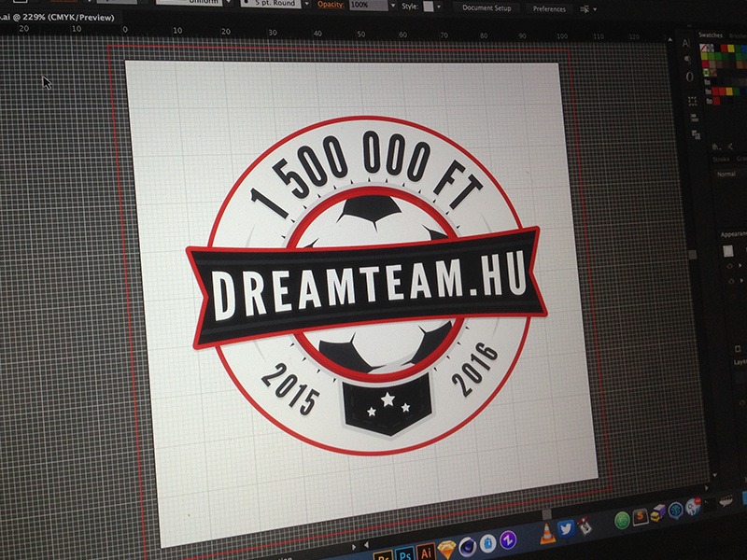
Task: Click the vertical scrollbar up arrow
Action: (670, 40)
